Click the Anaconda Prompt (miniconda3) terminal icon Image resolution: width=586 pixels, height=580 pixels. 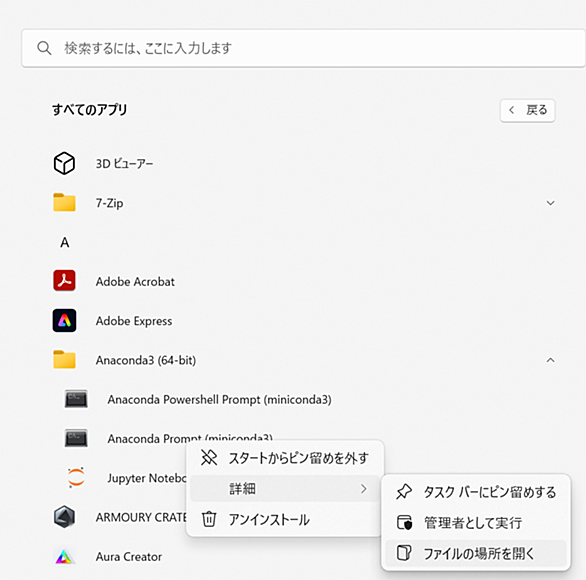(x=76, y=438)
